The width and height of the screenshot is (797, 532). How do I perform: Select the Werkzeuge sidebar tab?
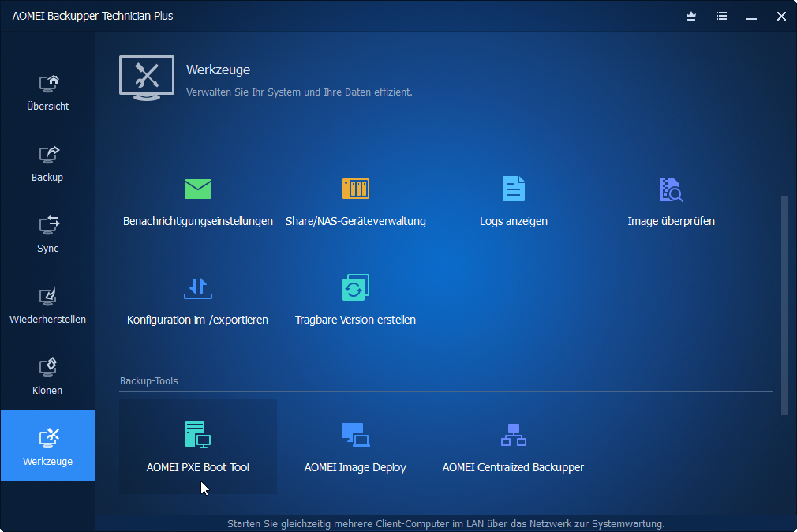(48, 446)
